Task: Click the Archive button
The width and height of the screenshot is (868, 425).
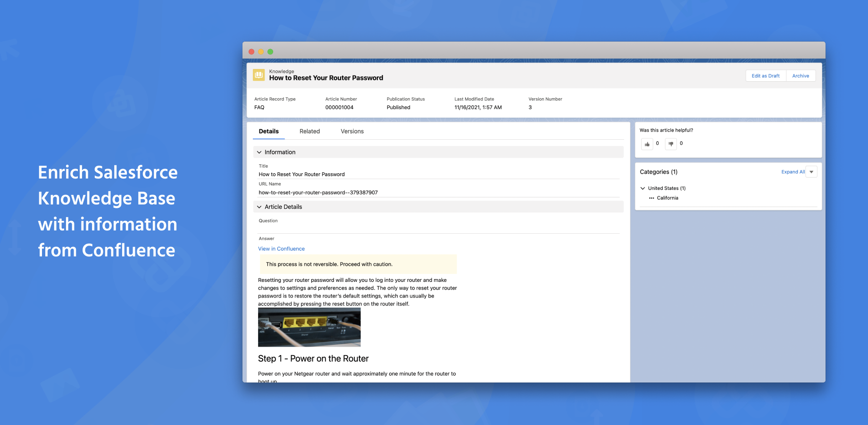Action: [801, 76]
